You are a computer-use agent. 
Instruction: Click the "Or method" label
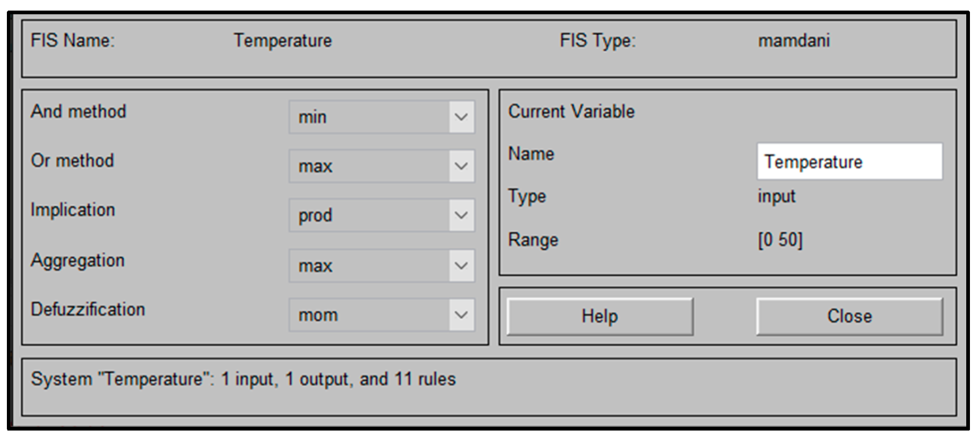[x=73, y=160]
